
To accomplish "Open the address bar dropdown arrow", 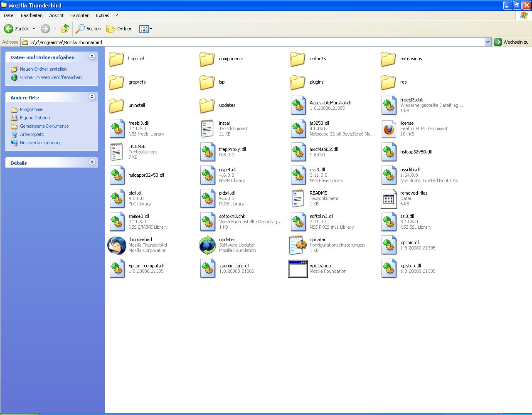I will tap(488, 42).
